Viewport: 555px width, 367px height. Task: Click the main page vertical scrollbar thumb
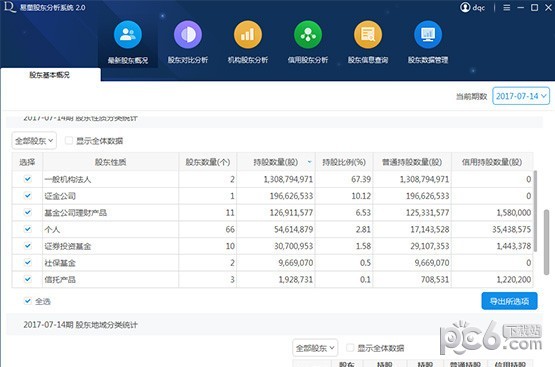[x=547, y=242]
